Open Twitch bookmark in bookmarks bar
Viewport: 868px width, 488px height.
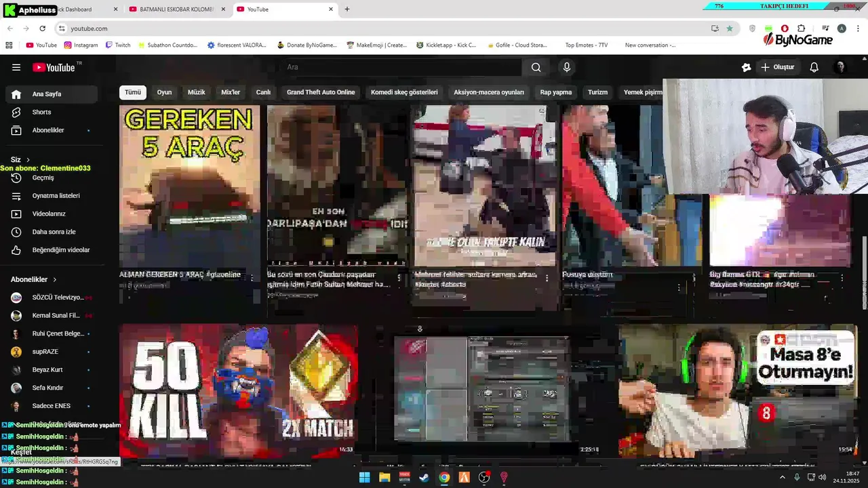click(118, 45)
